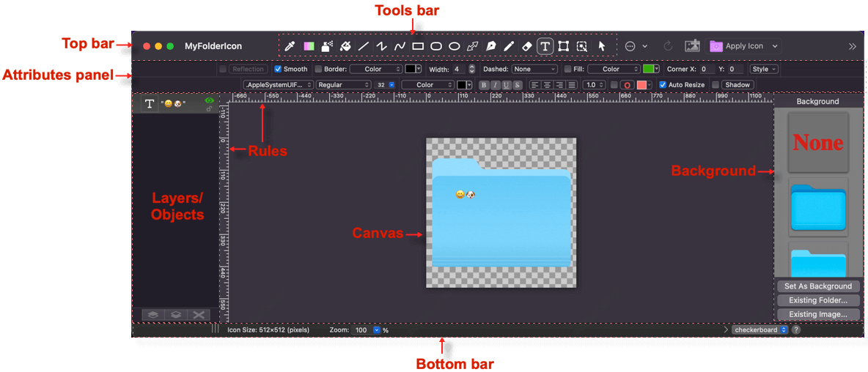Click the redo rotate arrow icon
Image resolution: width=868 pixels, height=372 pixels.
coord(668,46)
